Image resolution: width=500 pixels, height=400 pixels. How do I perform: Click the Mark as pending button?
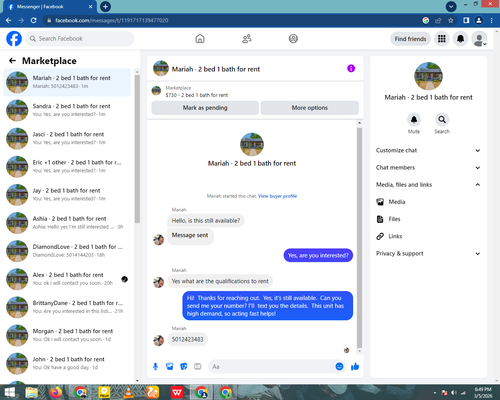[205, 108]
